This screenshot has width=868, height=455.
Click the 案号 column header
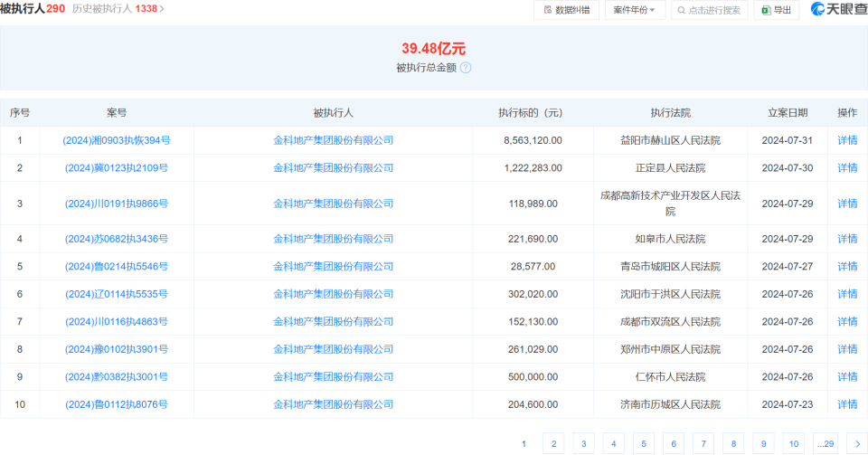(117, 113)
